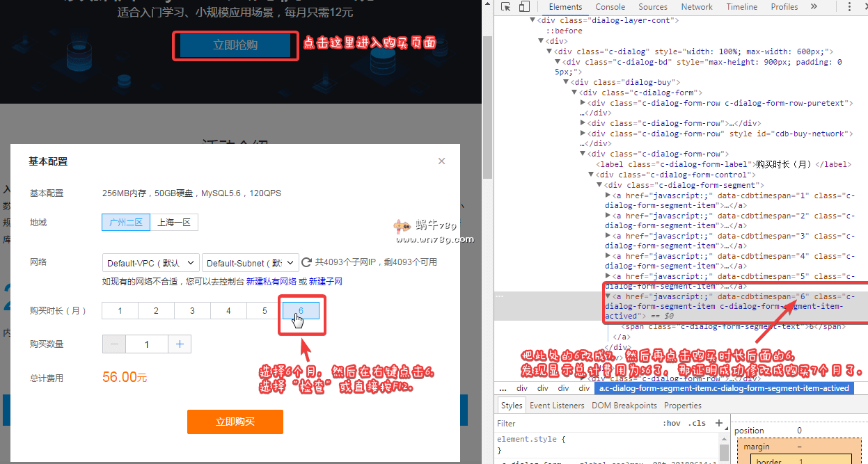868x464 pixels.
Task: Toggle element state with the :hov control
Action: click(x=672, y=423)
